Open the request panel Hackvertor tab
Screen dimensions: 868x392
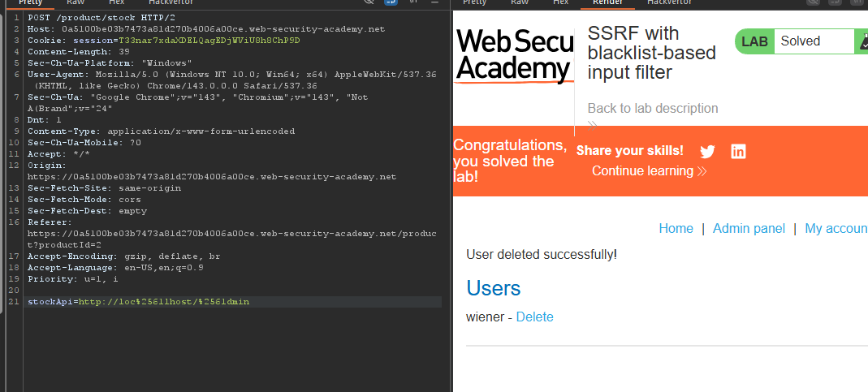(171, 2)
